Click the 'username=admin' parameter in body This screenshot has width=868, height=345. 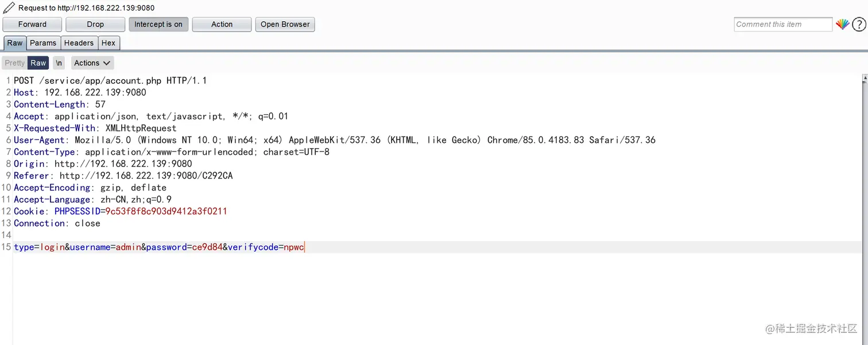pyautogui.click(x=106, y=247)
